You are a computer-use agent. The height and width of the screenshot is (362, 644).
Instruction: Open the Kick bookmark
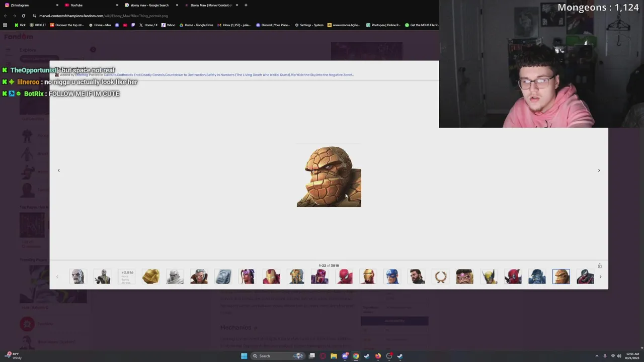(x=20, y=25)
